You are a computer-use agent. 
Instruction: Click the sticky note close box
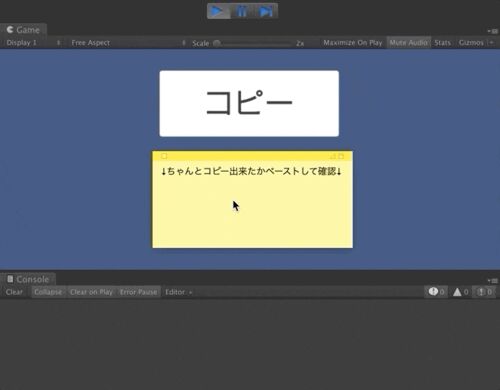coord(164,156)
